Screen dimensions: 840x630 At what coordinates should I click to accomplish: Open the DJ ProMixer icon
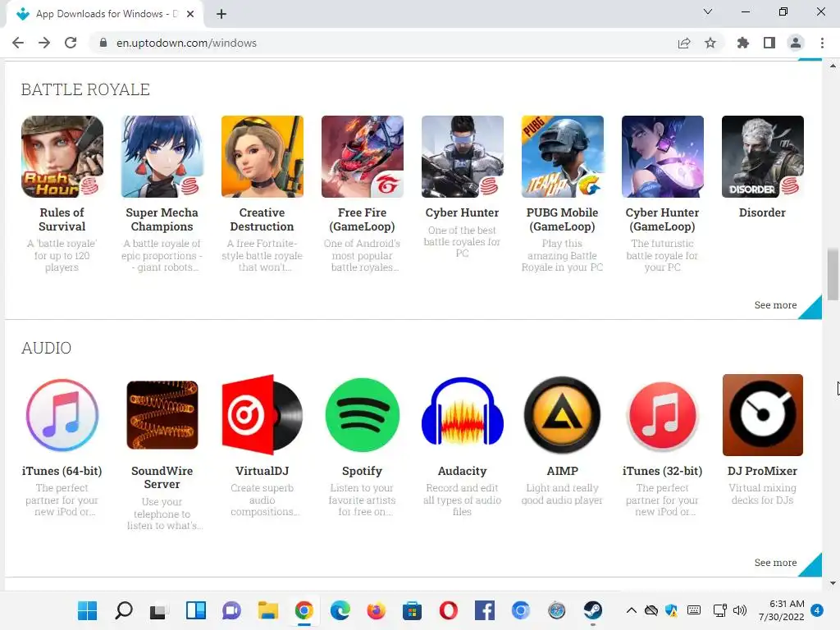(763, 415)
